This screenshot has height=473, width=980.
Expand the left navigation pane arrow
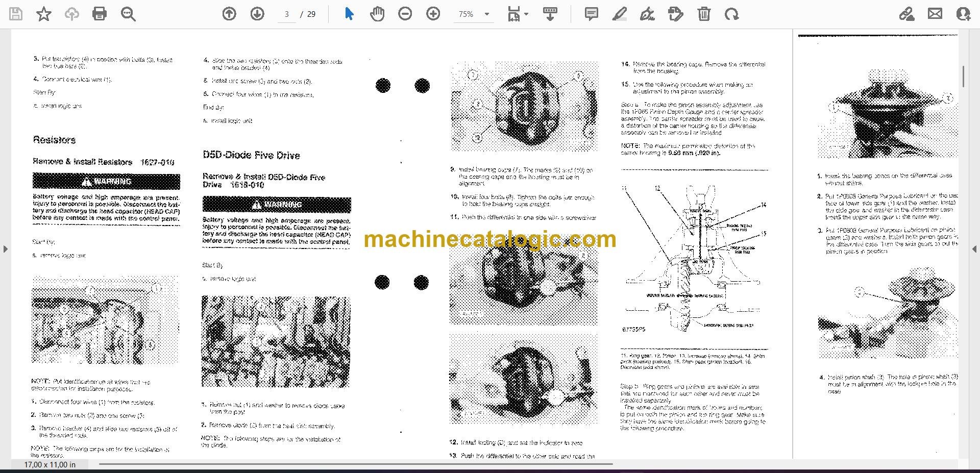tap(5, 249)
